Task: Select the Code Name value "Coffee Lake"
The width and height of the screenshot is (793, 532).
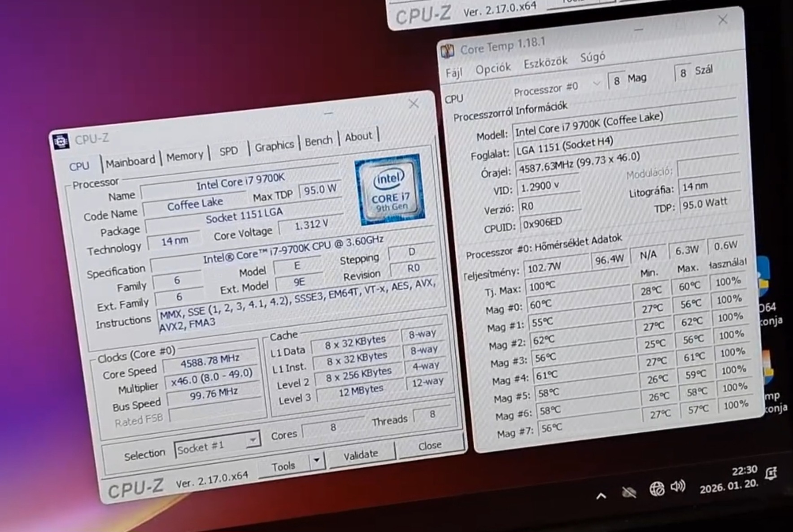Action: tap(195, 204)
